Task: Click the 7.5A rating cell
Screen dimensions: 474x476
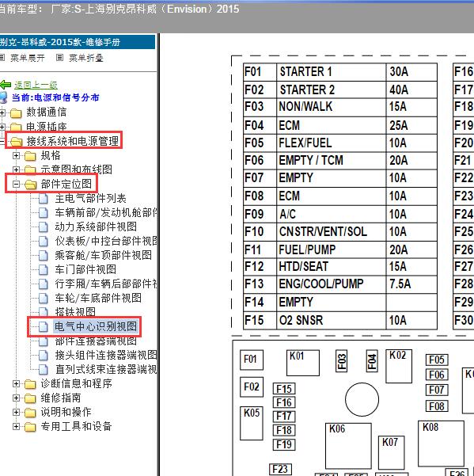Action: tap(411, 284)
